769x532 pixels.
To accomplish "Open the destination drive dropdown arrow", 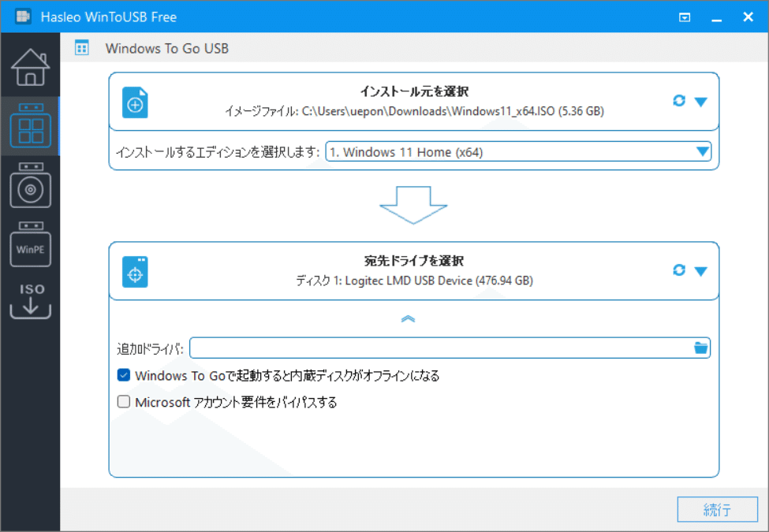I will coord(701,270).
